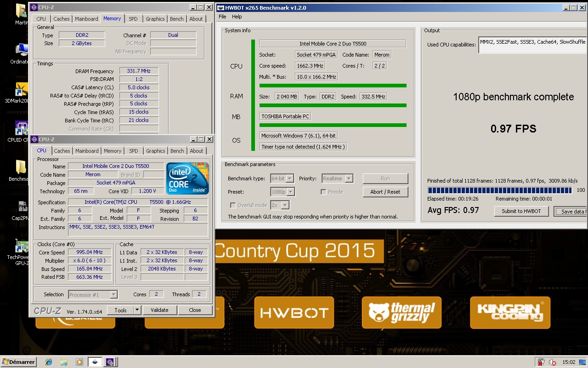Switch to Caches tab in front CPU-Z
Image resolution: width=588 pixels, height=368 pixels.
point(62,151)
